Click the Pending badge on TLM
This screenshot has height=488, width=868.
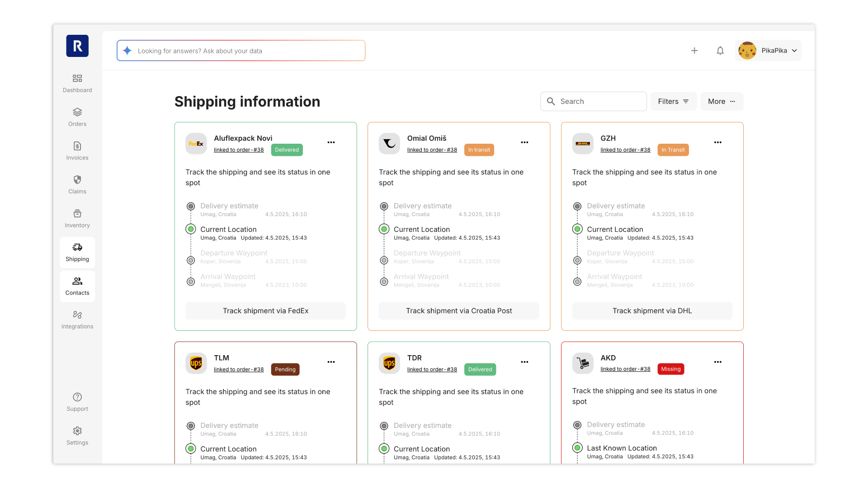pyautogui.click(x=285, y=370)
